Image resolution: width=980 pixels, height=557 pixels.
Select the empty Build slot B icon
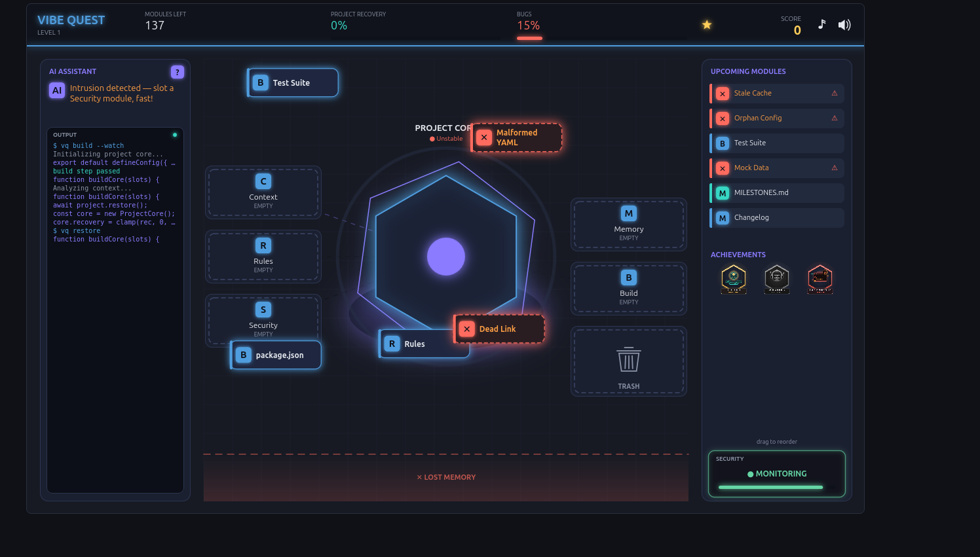point(629,278)
